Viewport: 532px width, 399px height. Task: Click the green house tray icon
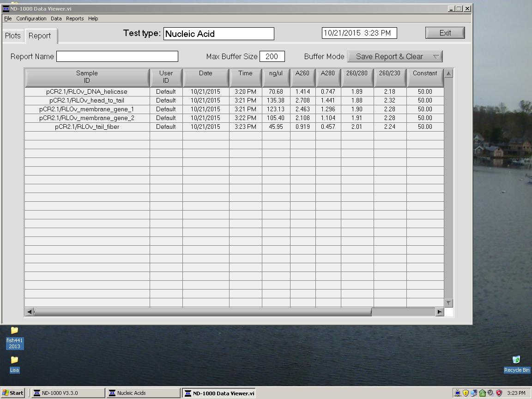point(482,393)
